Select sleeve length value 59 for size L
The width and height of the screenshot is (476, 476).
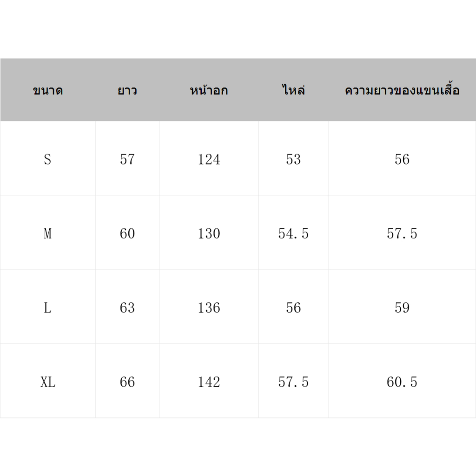click(402, 308)
